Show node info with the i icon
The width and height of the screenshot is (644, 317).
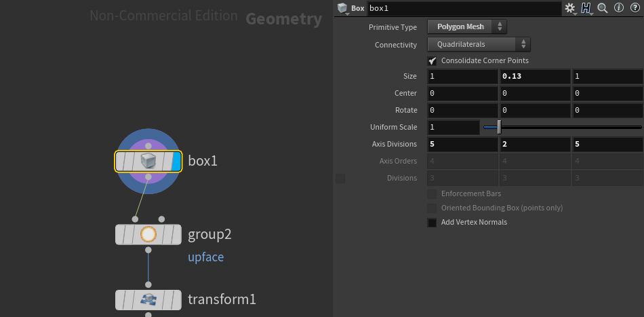pyautogui.click(x=618, y=8)
